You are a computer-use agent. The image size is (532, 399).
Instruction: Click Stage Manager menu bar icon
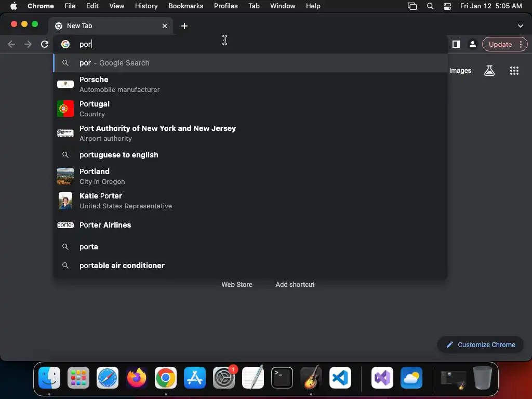point(412,6)
